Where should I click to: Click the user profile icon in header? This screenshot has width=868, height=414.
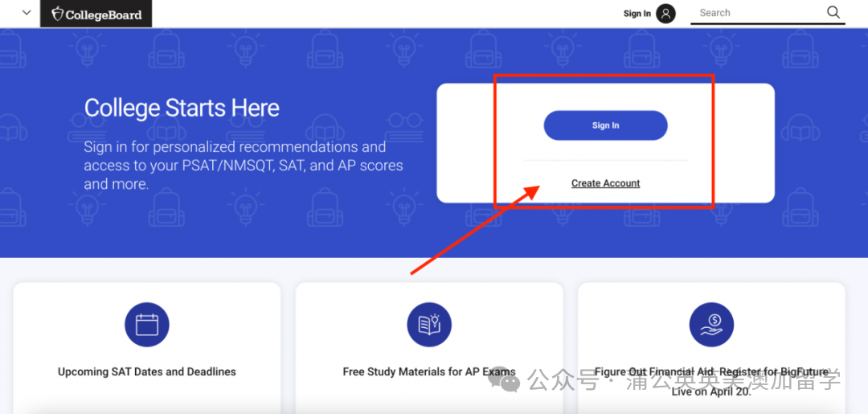tap(666, 14)
